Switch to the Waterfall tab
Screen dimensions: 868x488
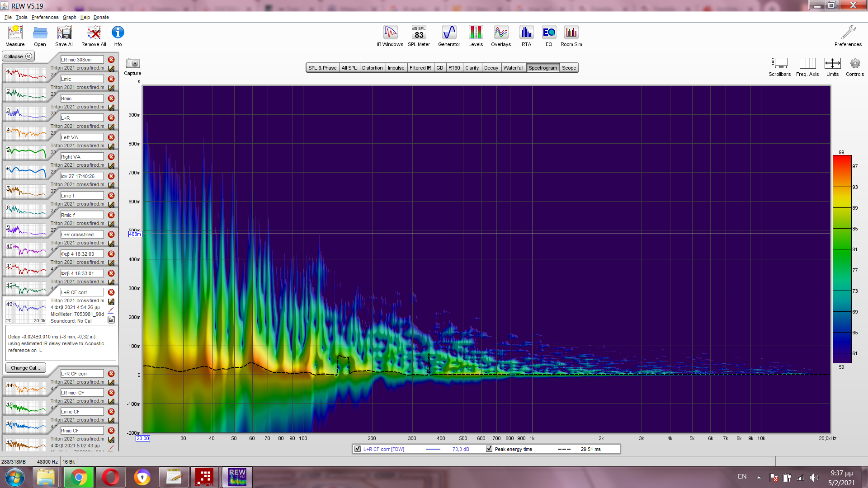coord(513,68)
